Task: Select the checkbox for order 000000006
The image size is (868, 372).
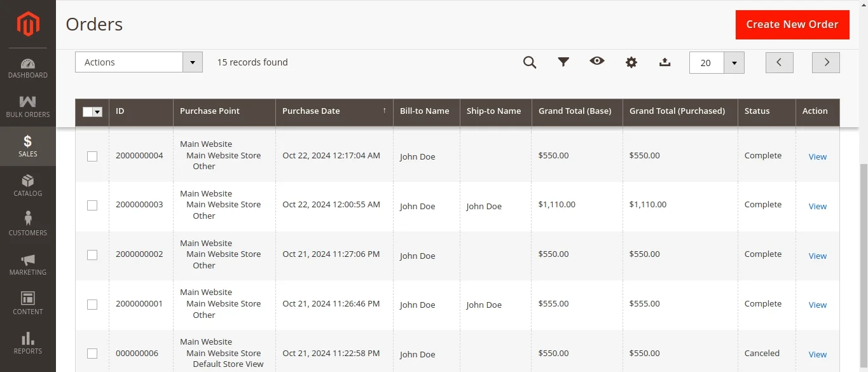Action: (92, 354)
